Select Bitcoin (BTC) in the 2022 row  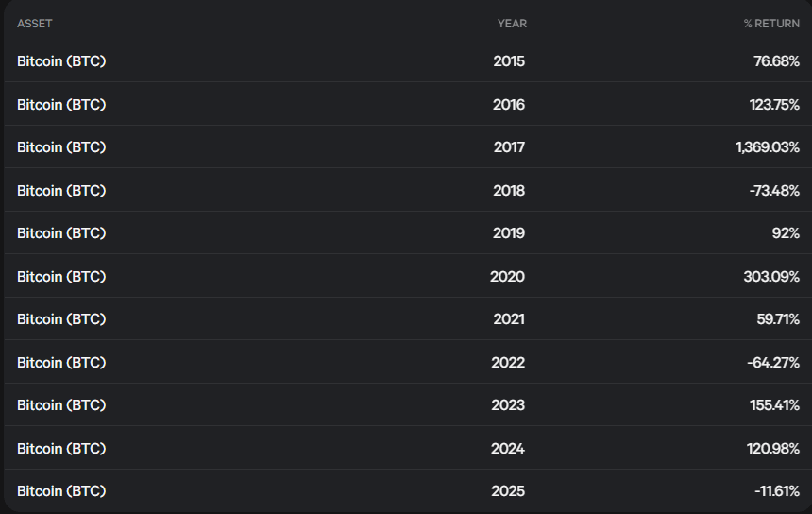(x=61, y=363)
